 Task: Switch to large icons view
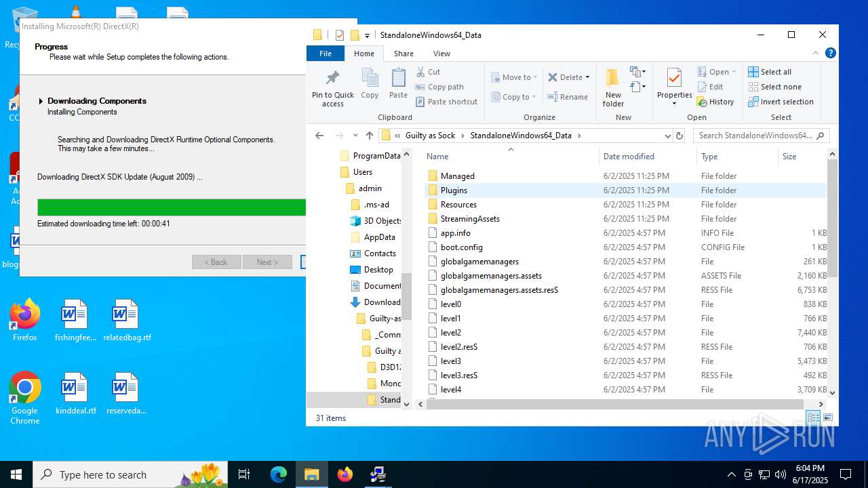click(827, 418)
